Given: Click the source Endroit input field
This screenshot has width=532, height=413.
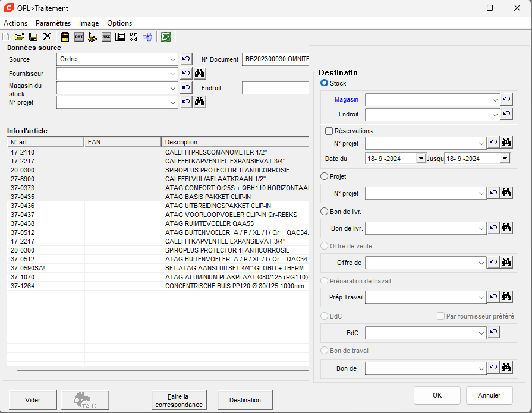Looking at the screenshot, I should [275, 88].
